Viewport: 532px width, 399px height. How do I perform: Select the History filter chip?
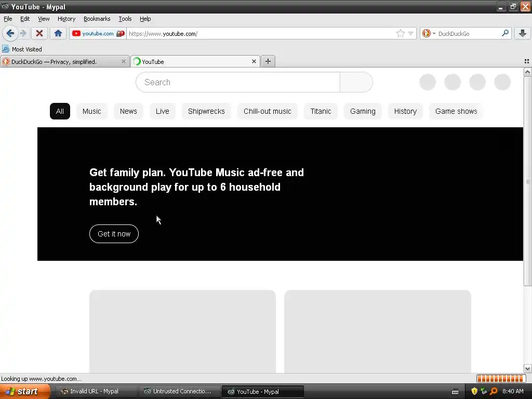pos(405,111)
